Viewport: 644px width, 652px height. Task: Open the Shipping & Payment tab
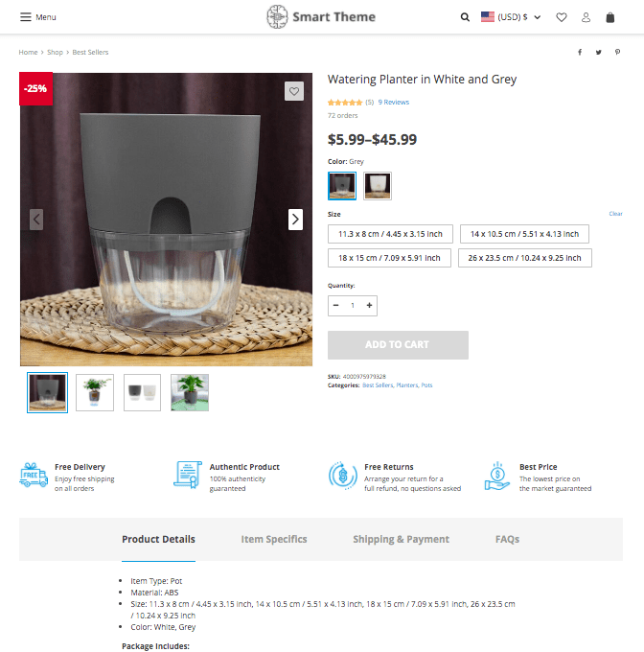pos(401,539)
